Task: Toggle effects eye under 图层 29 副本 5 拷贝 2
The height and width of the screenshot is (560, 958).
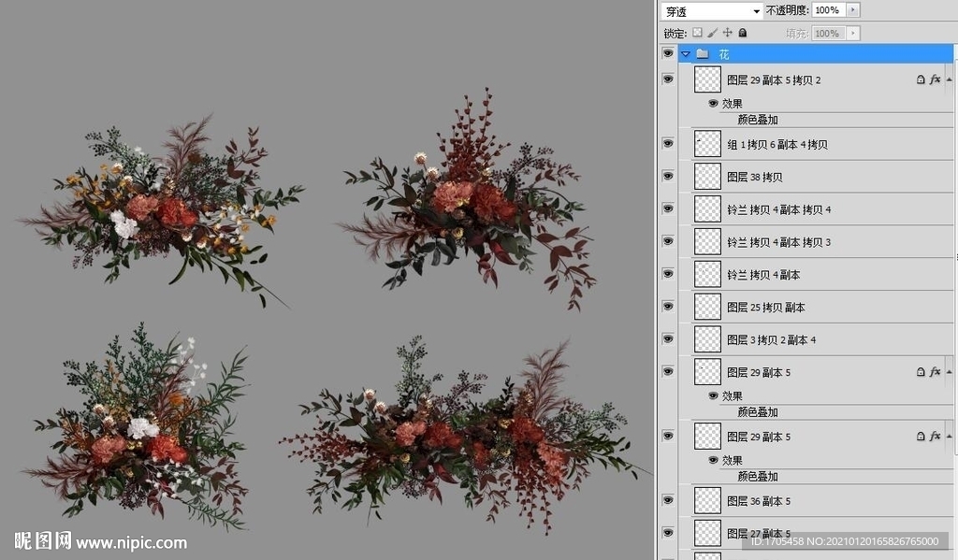Action: pyautogui.click(x=713, y=104)
